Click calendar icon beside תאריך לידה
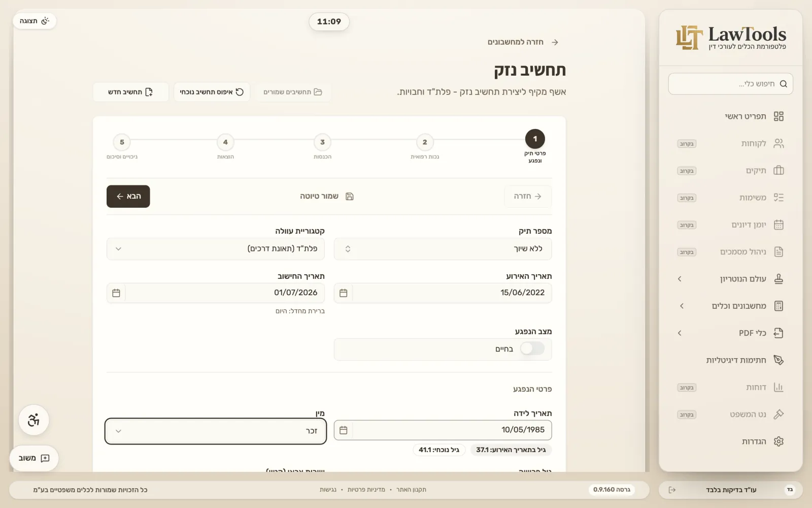 pos(344,430)
